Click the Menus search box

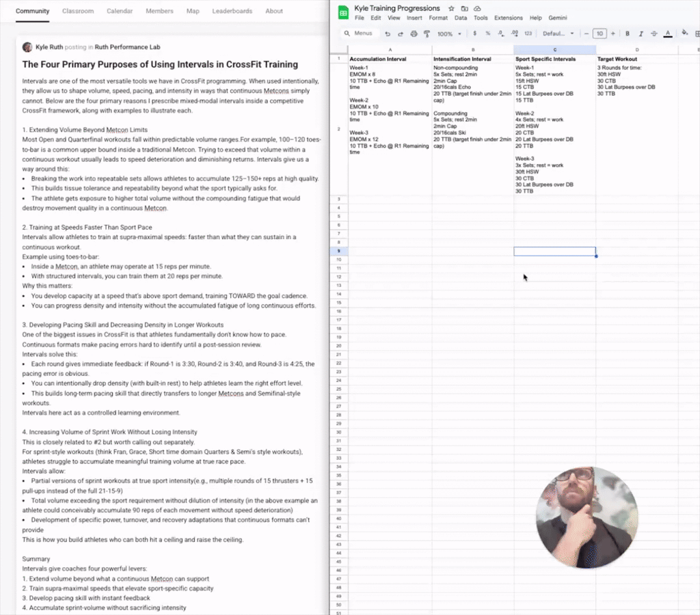[360, 33]
